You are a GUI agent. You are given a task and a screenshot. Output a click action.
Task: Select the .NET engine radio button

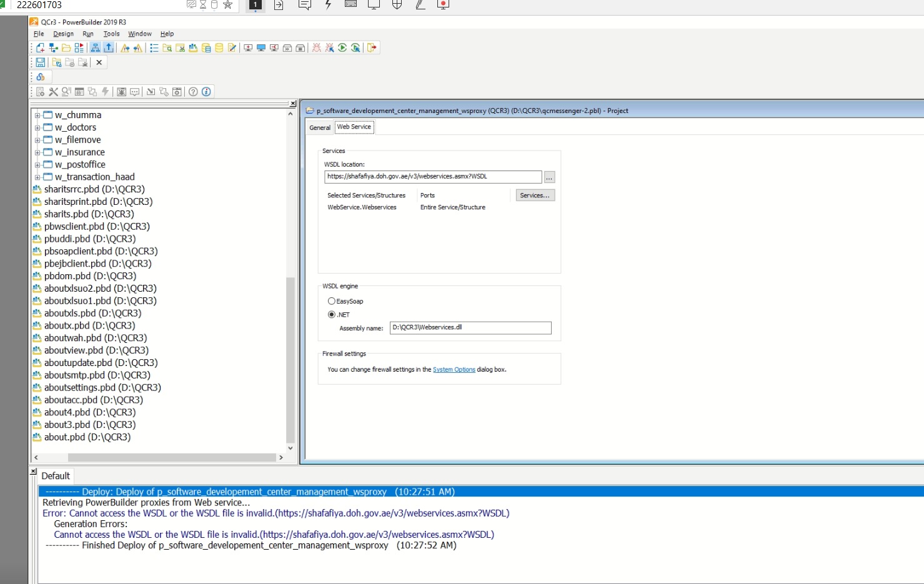pyautogui.click(x=332, y=315)
